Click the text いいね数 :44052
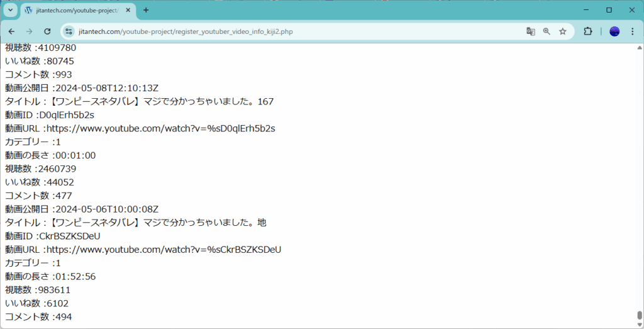The height and width of the screenshot is (329, 644). [x=40, y=182]
